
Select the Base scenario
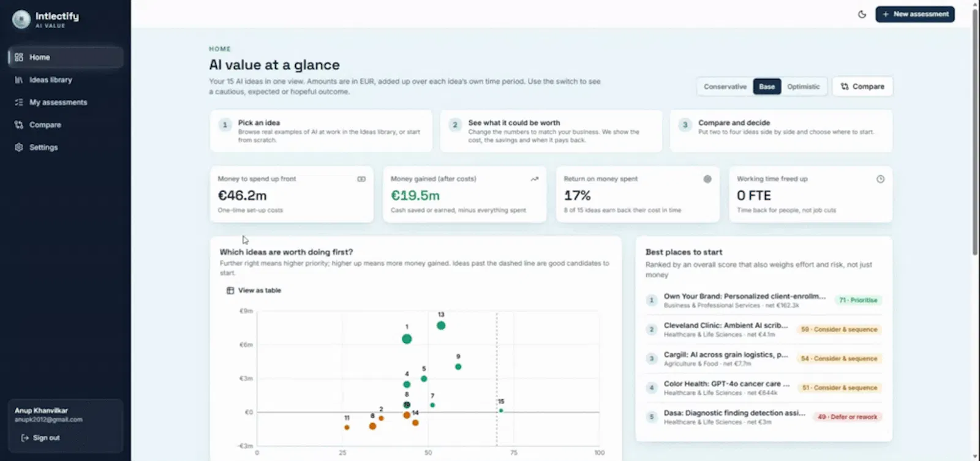click(x=767, y=86)
